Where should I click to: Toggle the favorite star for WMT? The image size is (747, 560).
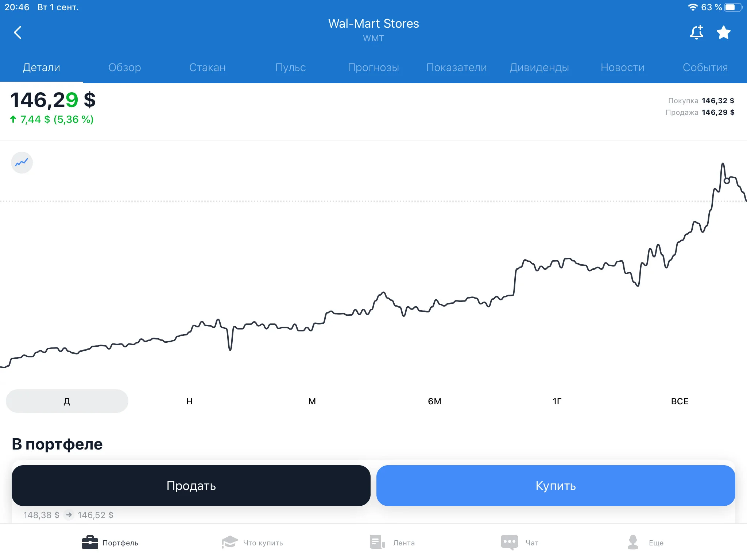click(x=724, y=32)
